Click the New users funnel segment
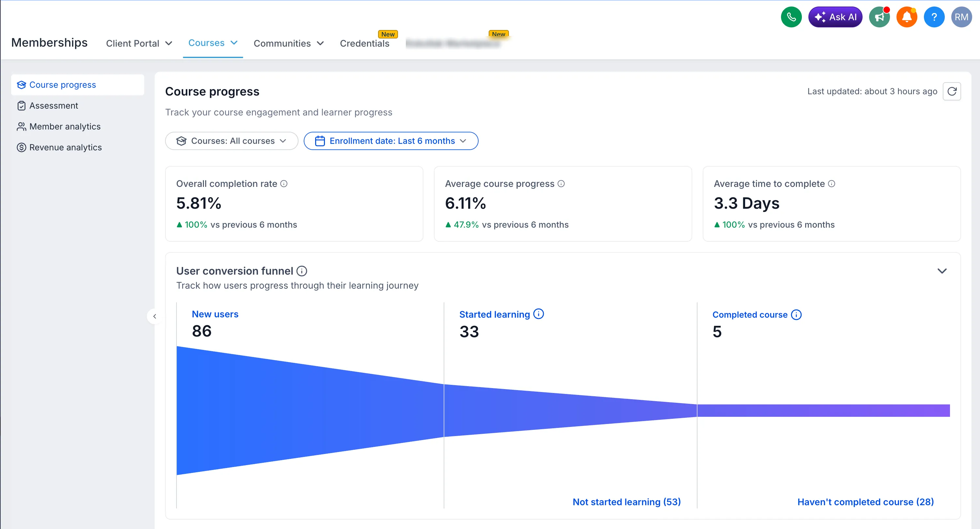 [x=310, y=411]
